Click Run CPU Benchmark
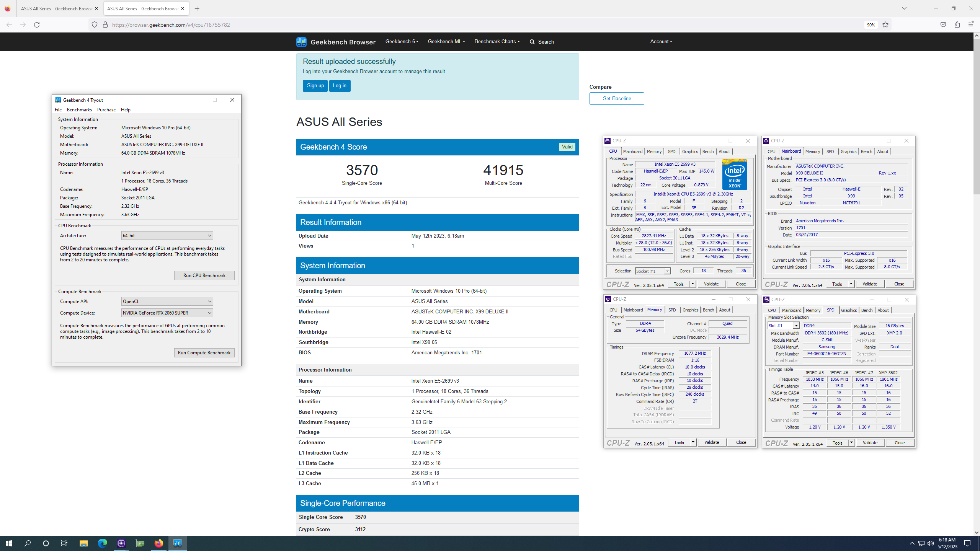The height and width of the screenshot is (551, 980). click(204, 275)
